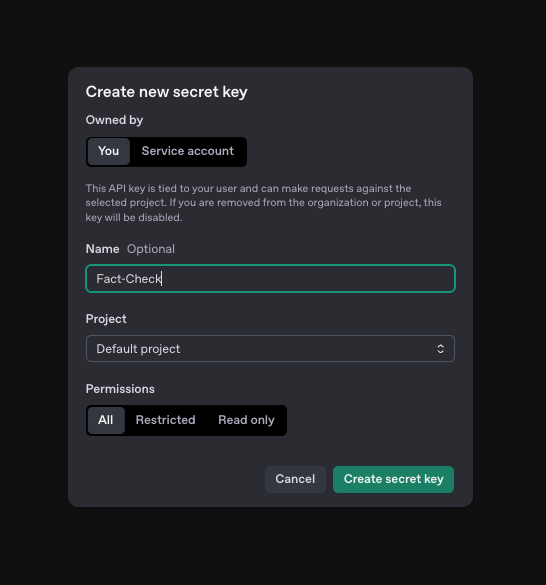Click the "Owned by" label
Screen dimensions: 546x585
click(114, 120)
